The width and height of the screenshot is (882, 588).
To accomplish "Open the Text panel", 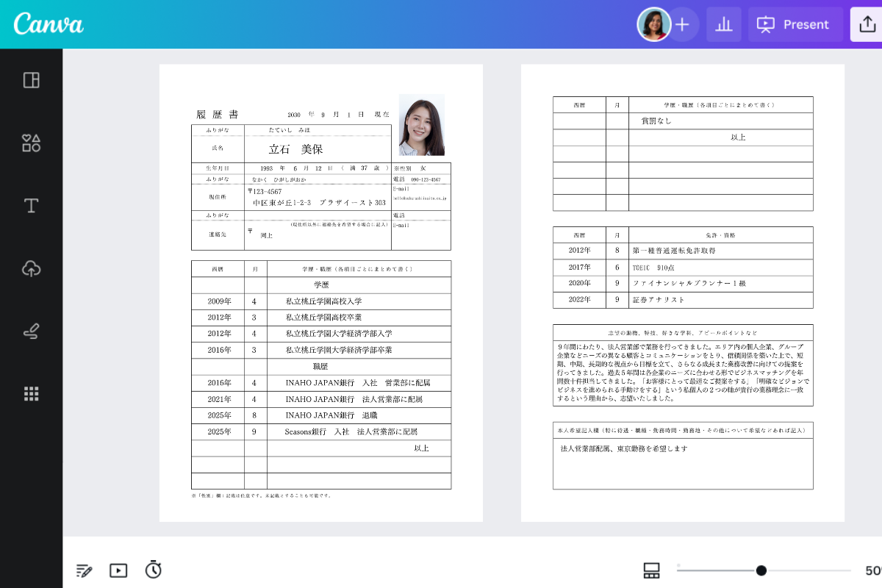I will (31, 206).
